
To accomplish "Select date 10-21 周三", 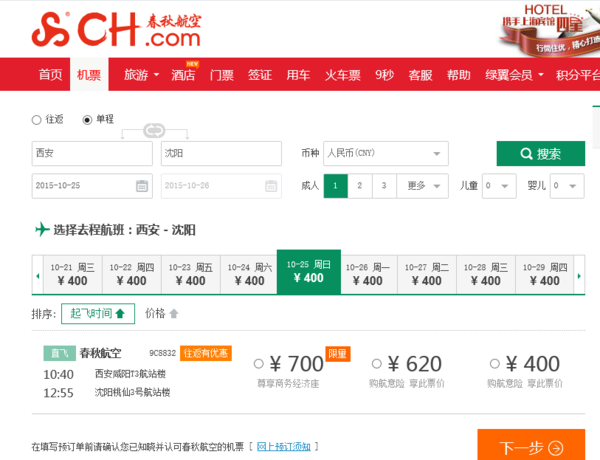I will 73,275.
